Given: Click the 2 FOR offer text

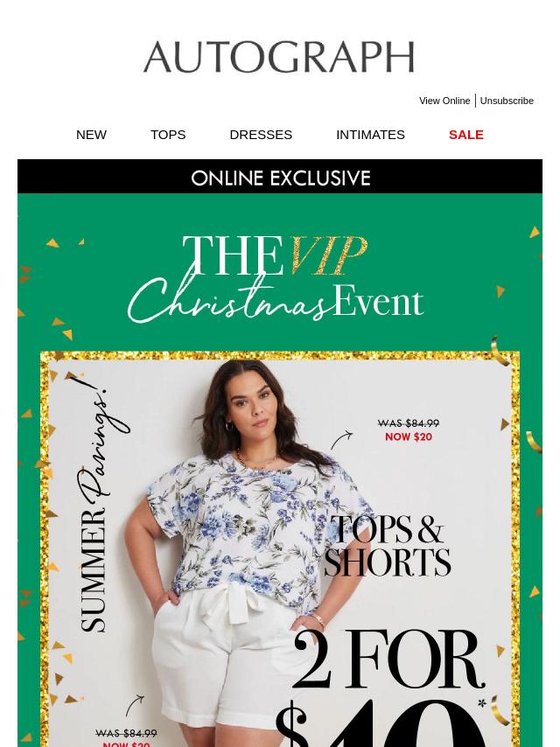Looking at the screenshot, I should (388, 660).
